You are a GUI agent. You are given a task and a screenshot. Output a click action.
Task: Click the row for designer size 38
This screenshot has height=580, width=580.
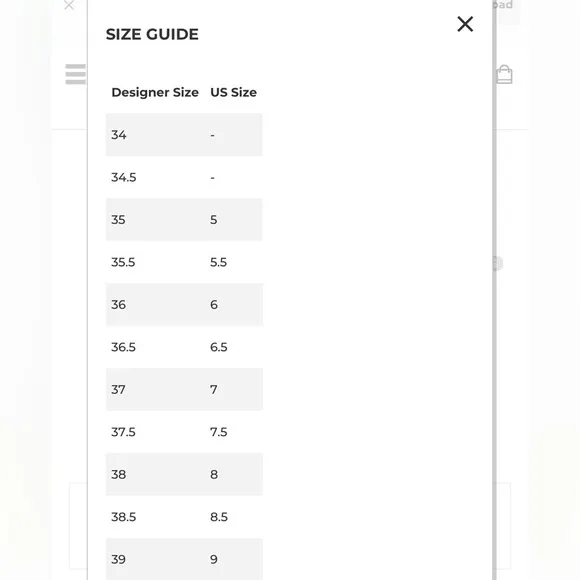(x=184, y=475)
